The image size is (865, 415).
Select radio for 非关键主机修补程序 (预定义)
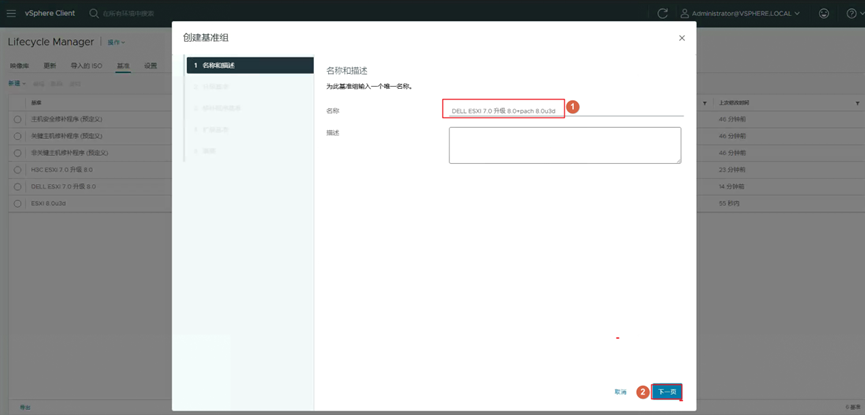point(18,153)
